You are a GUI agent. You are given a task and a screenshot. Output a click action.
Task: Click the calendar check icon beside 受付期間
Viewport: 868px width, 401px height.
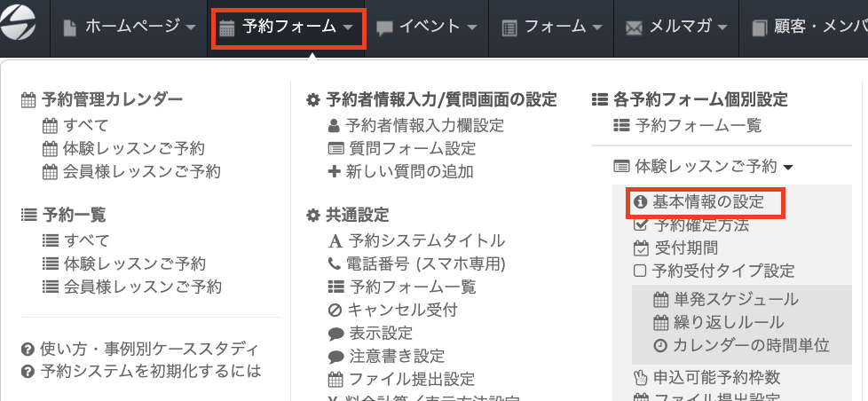click(641, 248)
